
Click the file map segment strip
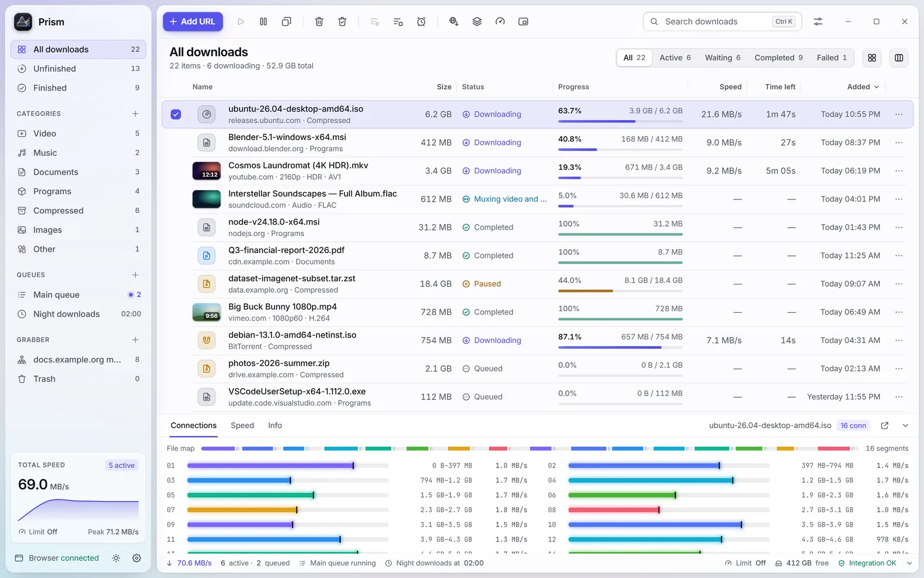[x=530, y=449]
